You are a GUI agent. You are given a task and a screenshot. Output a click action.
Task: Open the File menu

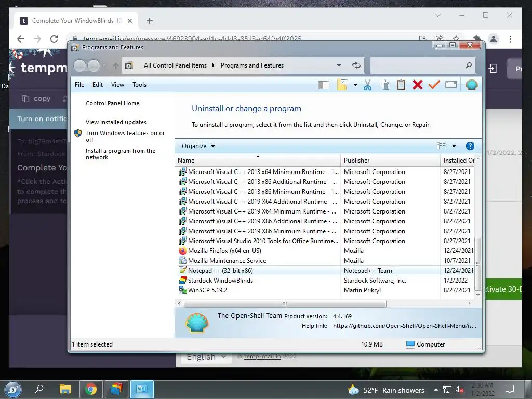(79, 85)
